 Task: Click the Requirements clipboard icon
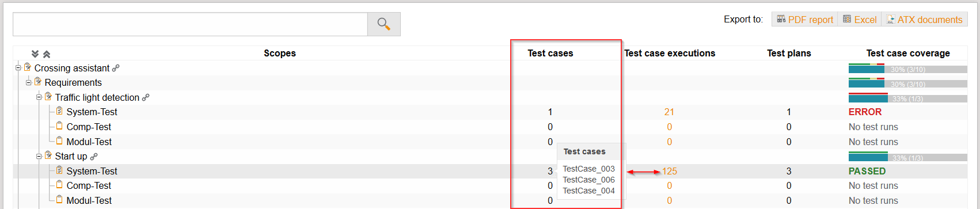point(37,82)
